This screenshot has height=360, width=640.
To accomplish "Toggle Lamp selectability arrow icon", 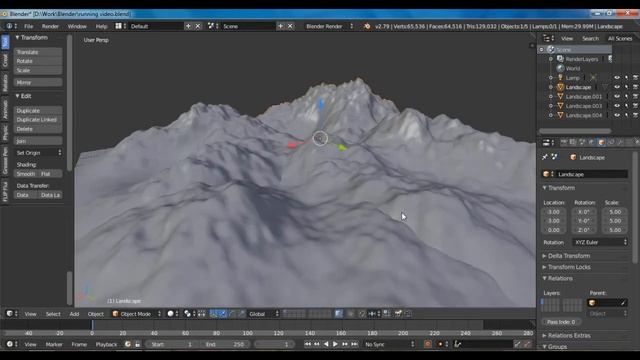I will coord(627,78).
